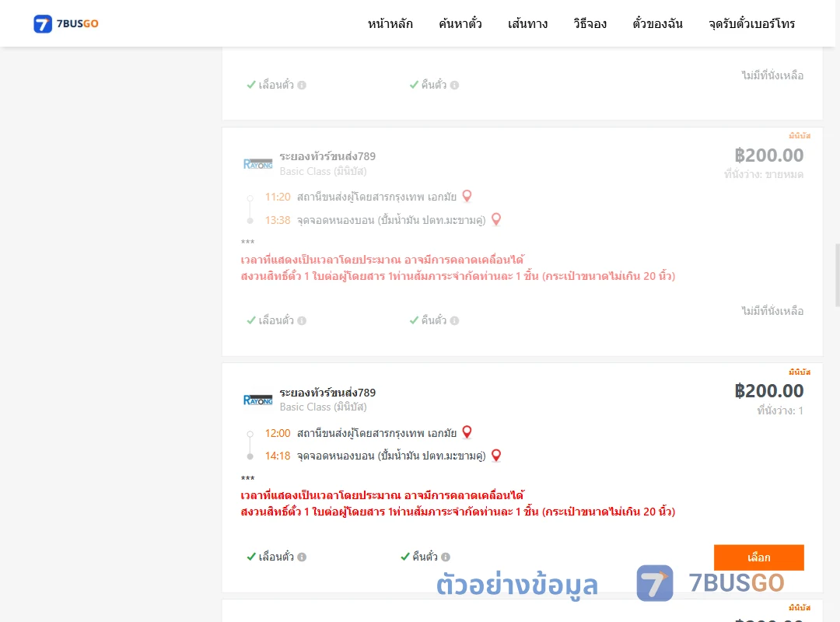Viewport: 840px width, 622px height.
Task: Click operator name ระยองทัวร์ขนส่ง789 in 11:20 card
Action: 327,156
